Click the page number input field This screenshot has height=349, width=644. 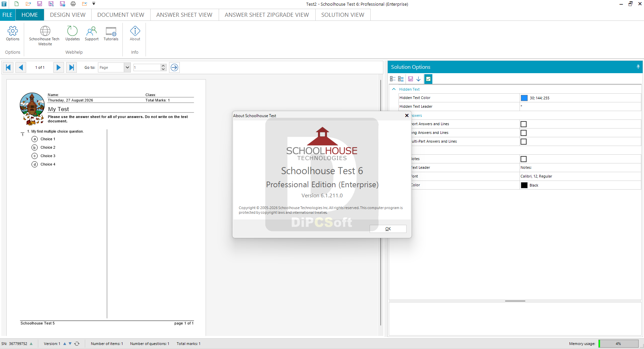coord(147,67)
